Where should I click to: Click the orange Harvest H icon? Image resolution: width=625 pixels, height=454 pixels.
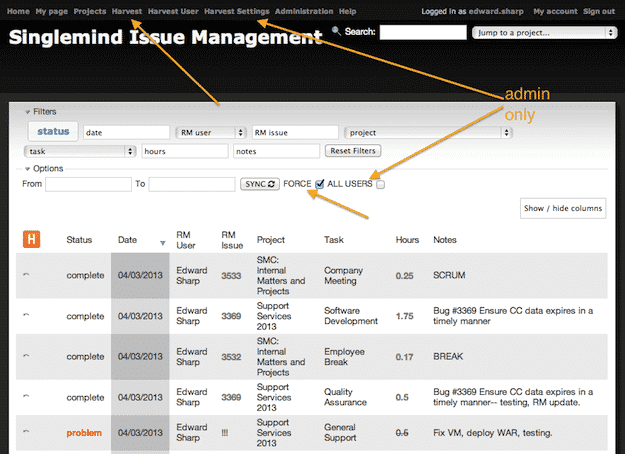(31, 239)
